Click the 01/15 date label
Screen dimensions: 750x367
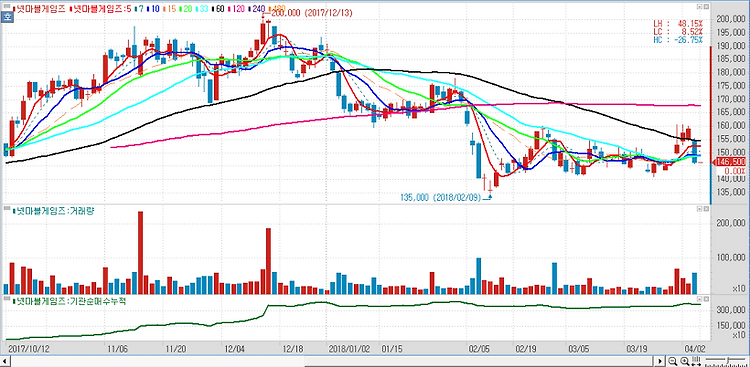(392, 348)
